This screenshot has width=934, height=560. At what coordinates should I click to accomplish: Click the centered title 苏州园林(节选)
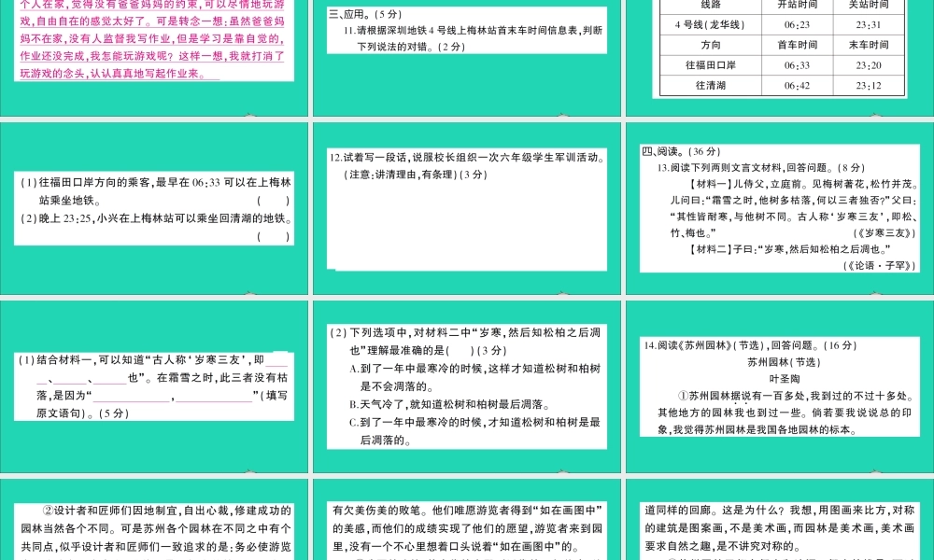(784, 362)
